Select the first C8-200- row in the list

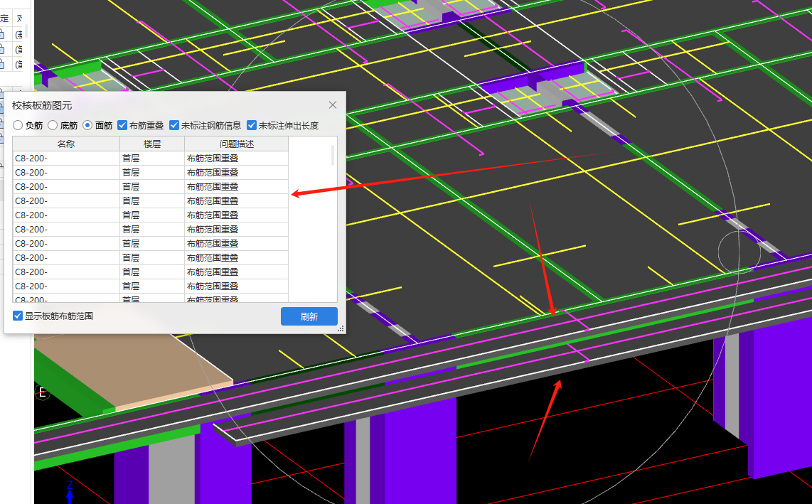click(x=150, y=159)
